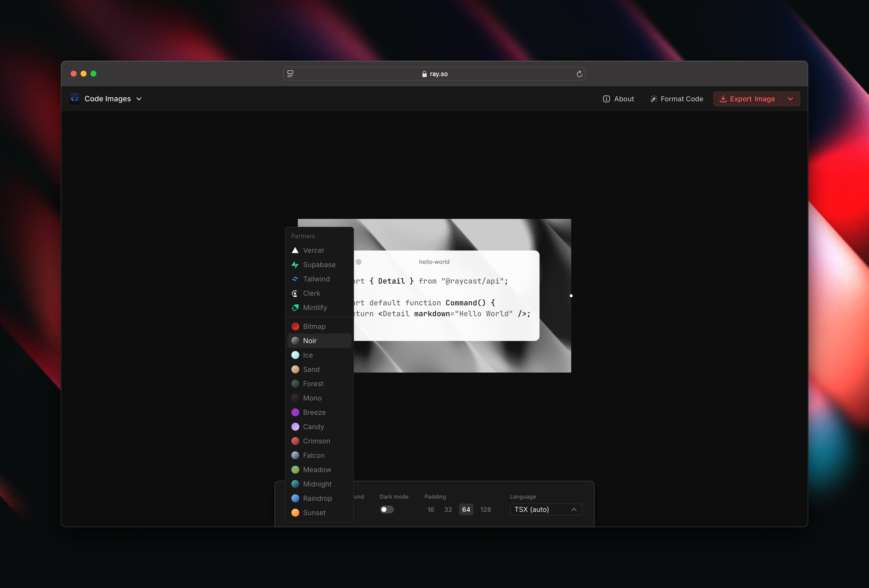Viewport: 869px width, 588px height.
Task: Pick the Mintlify leaf icon
Action: (295, 308)
